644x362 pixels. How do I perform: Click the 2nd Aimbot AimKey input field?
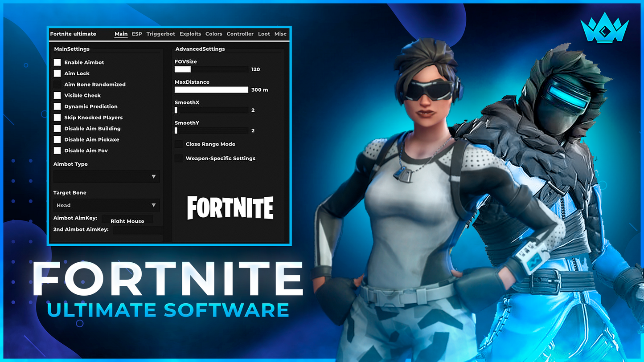tap(137, 229)
